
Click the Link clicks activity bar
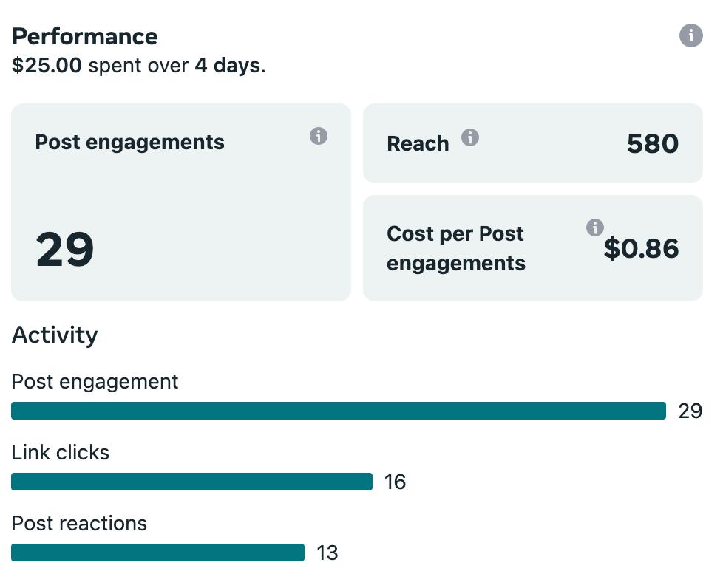[191, 482]
